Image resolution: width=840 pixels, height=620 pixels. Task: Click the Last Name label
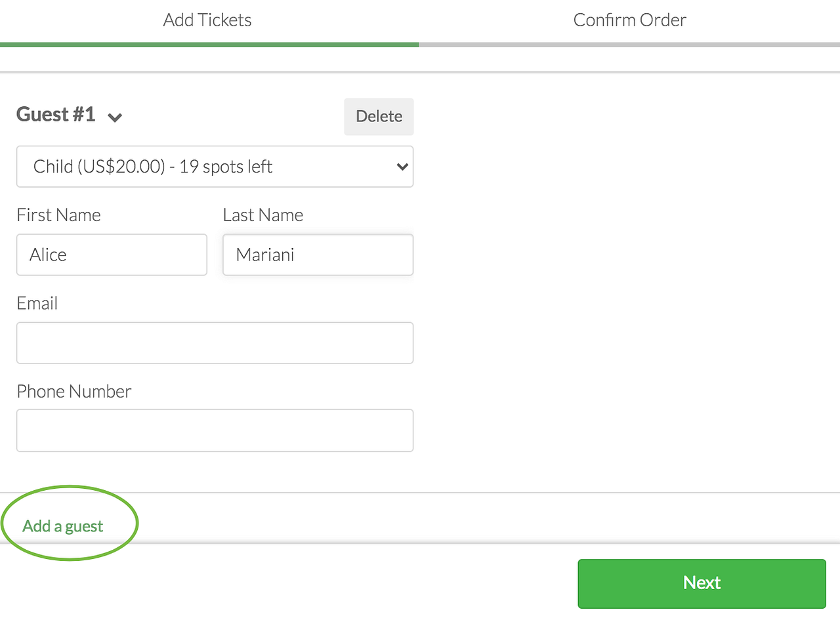263,215
